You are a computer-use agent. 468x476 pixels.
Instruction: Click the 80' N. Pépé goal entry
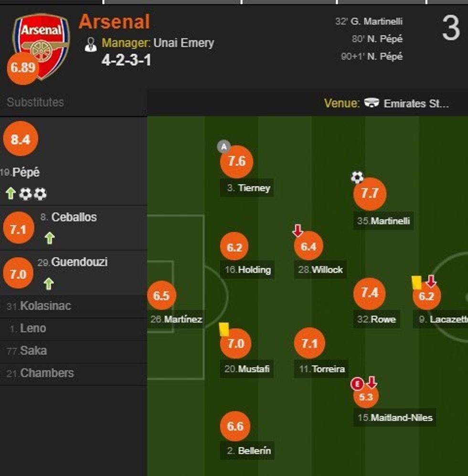(x=377, y=39)
